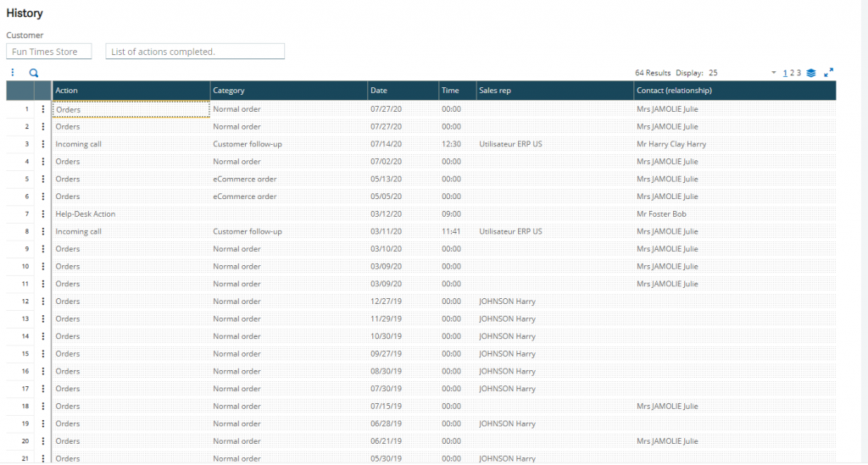Open the grid actions three-dot menu

pyautogui.click(x=13, y=73)
